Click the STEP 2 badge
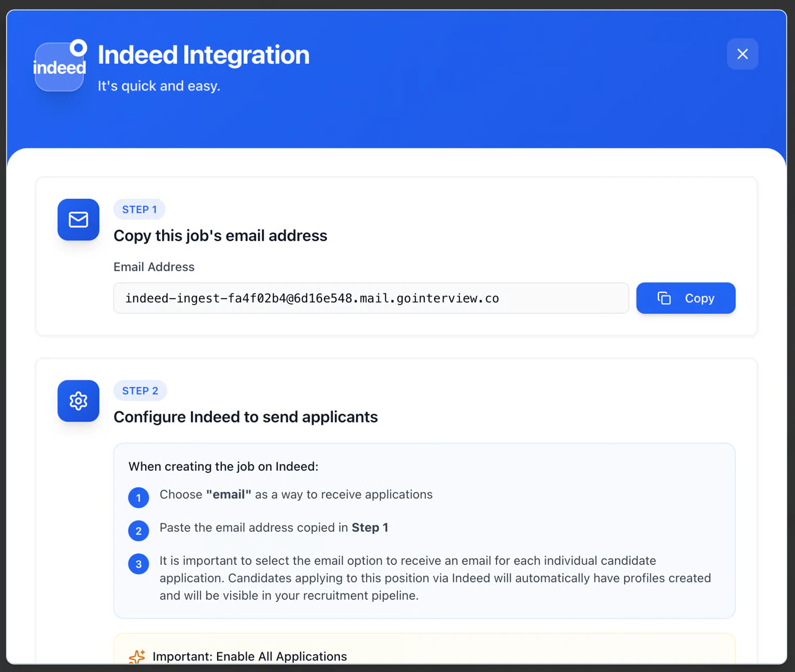The width and height of the screenshot is (795, 672). click(x=140, y=391)
